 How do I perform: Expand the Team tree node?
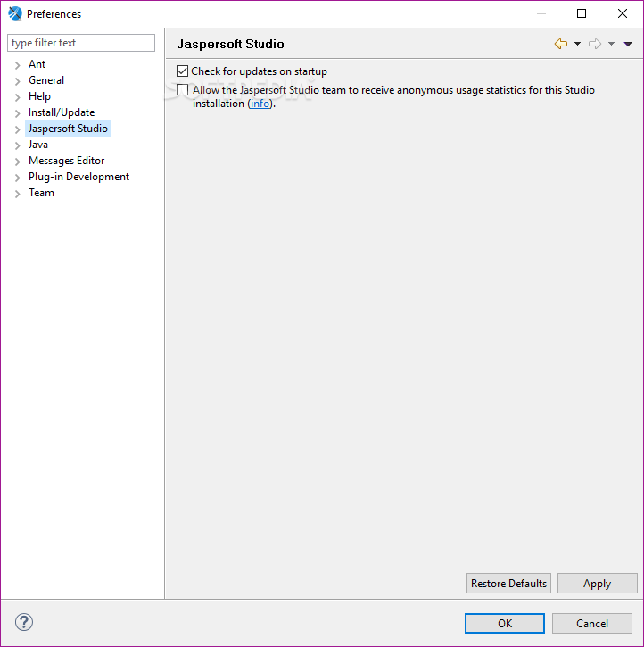pyautogui.click(x=17, y=194)
